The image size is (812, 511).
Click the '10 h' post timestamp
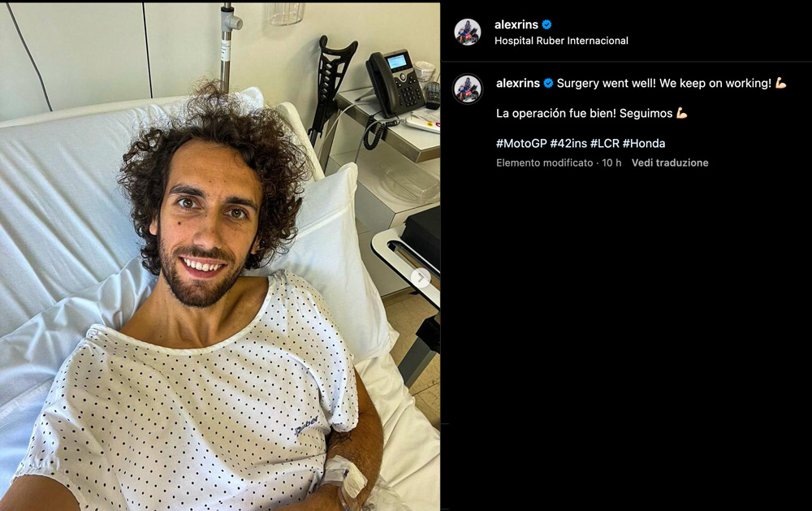[611, 162]
